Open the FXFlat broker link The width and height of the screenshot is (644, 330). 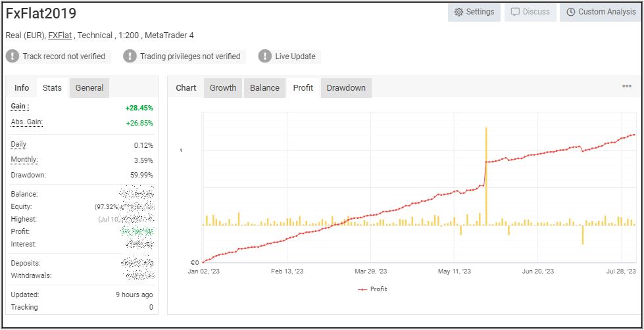(60, 35)
